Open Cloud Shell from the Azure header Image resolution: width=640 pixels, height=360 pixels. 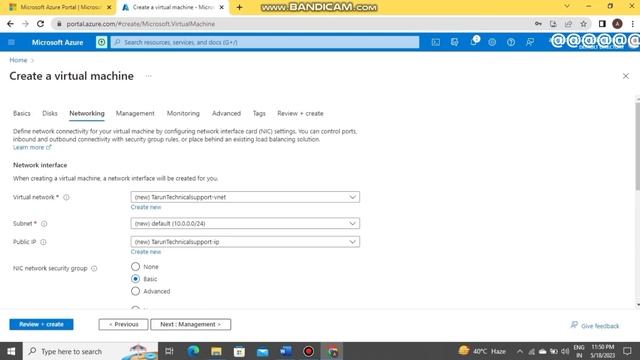(x=436, y=42)
